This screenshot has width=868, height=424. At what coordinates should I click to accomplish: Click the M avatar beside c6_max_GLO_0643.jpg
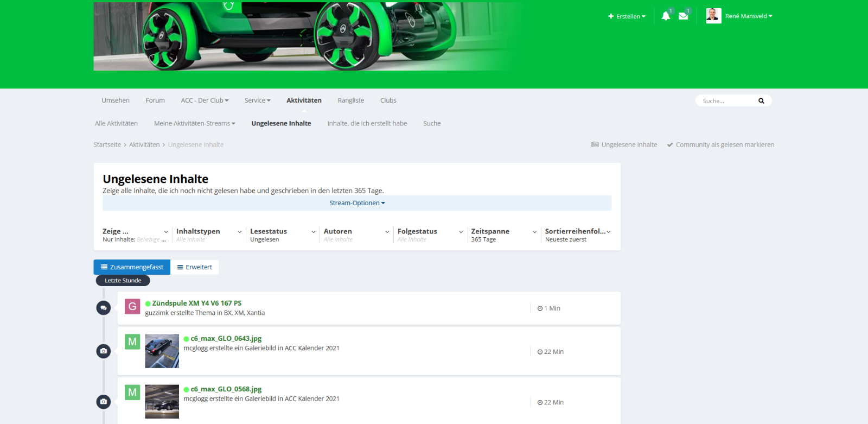(132, 341)
